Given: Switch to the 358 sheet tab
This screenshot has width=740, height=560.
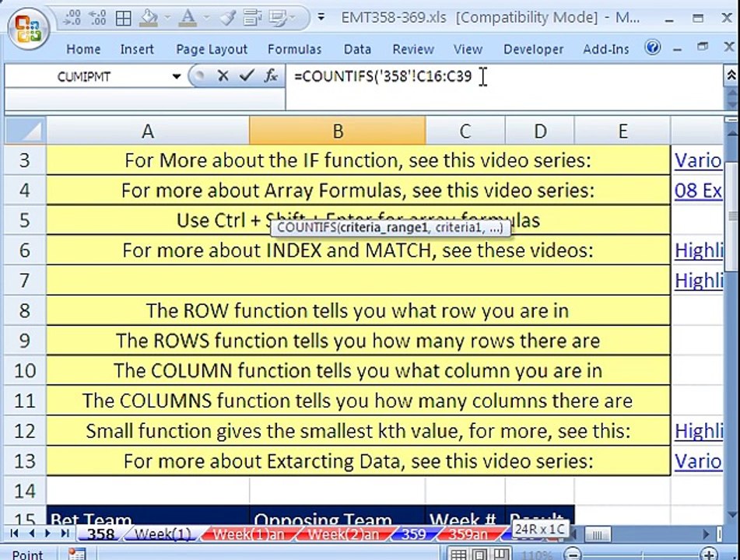Looking at the screenshot, I should coord(100,534).
